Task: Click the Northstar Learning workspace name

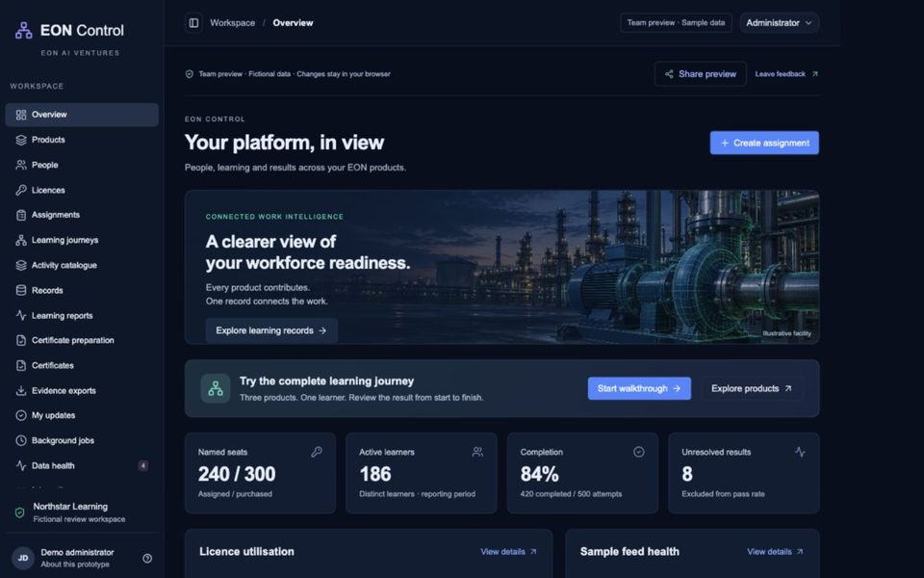Action: [x=70, y=507]
